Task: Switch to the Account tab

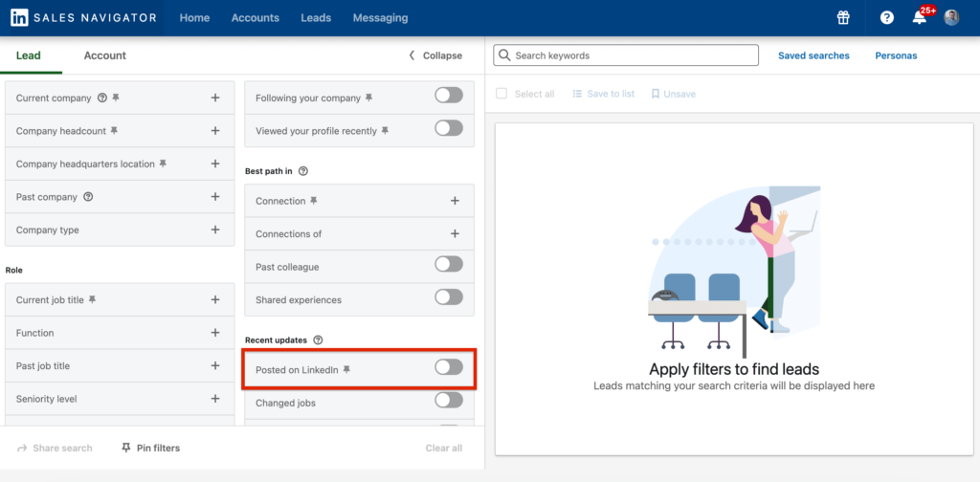Action: tap(105, 55)
